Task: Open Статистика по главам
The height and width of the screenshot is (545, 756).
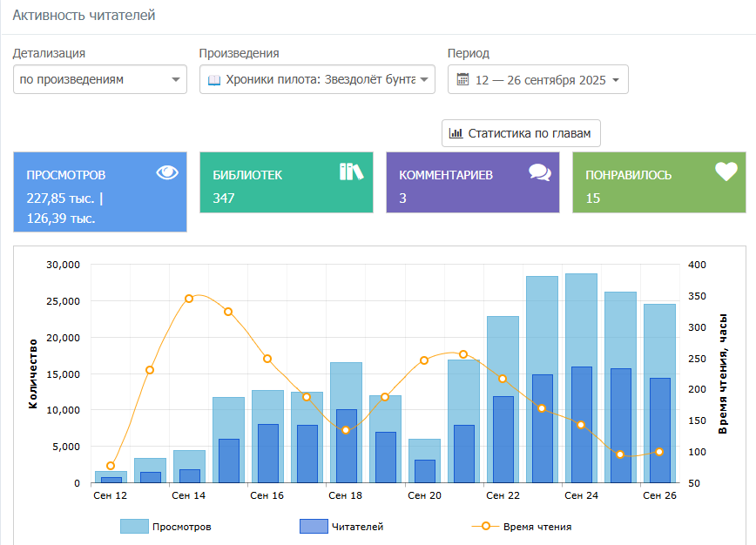Action: point(521,133)
